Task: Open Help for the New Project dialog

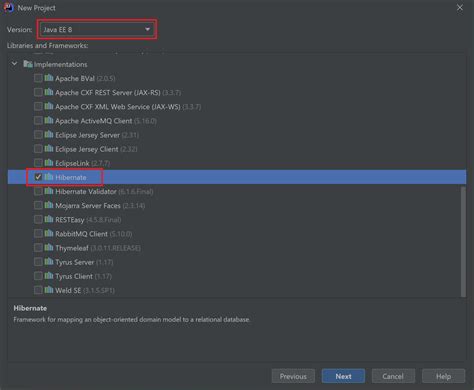Action: (443, 376)
